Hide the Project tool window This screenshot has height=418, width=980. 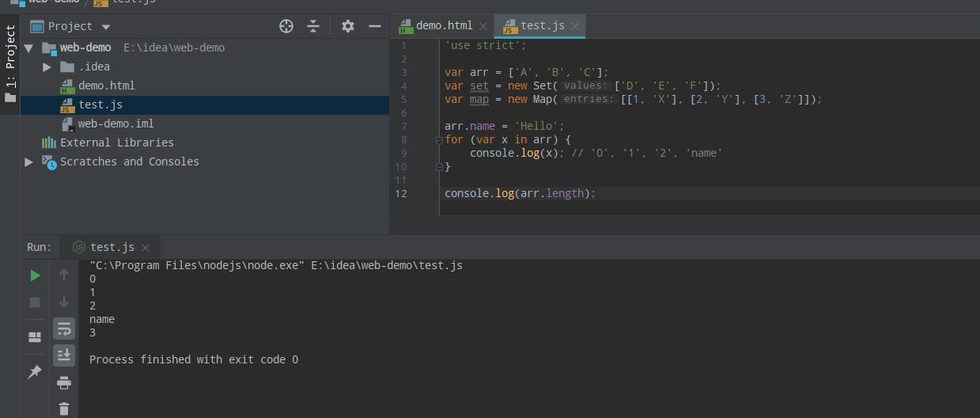(375, 26)
